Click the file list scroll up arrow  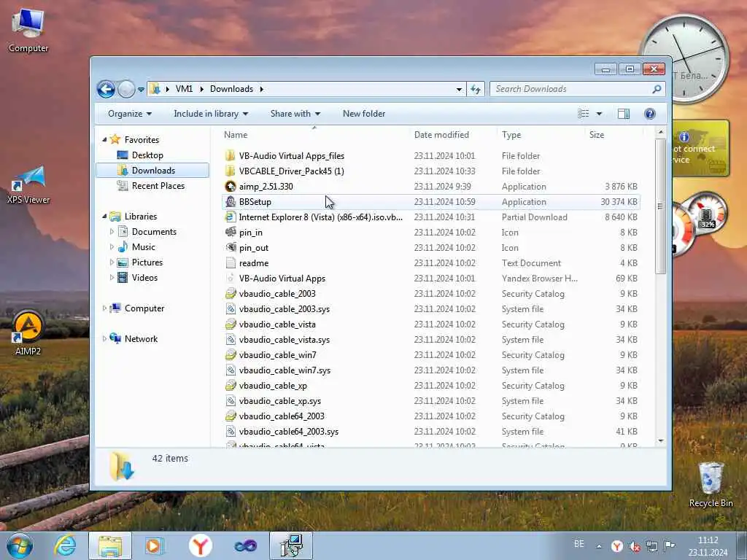pos(660,132)
